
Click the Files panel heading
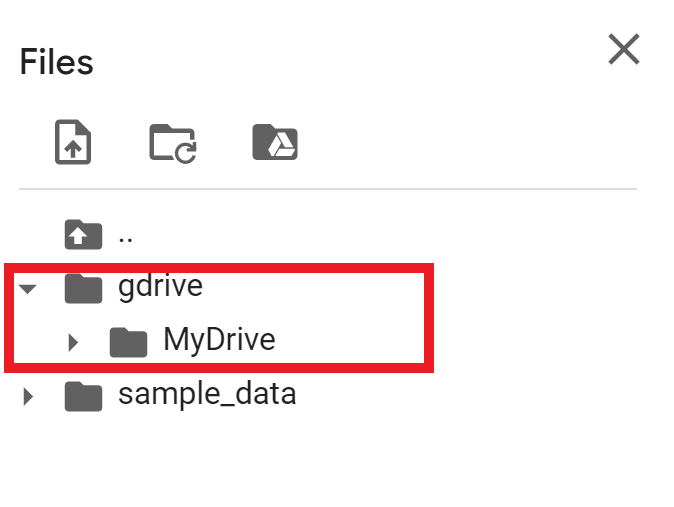(x=56, y=62)
